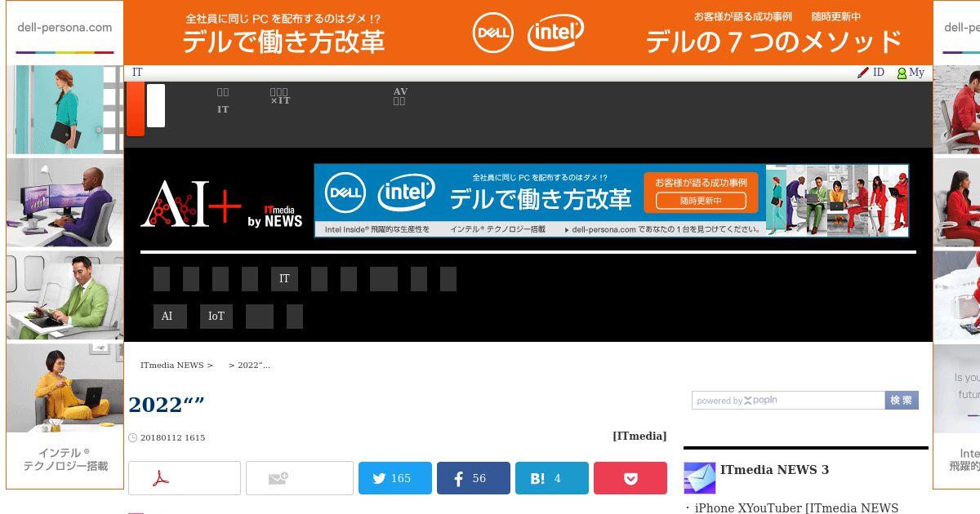Click the email share envelope button
980x514 pixels.
tap(299, 478)
